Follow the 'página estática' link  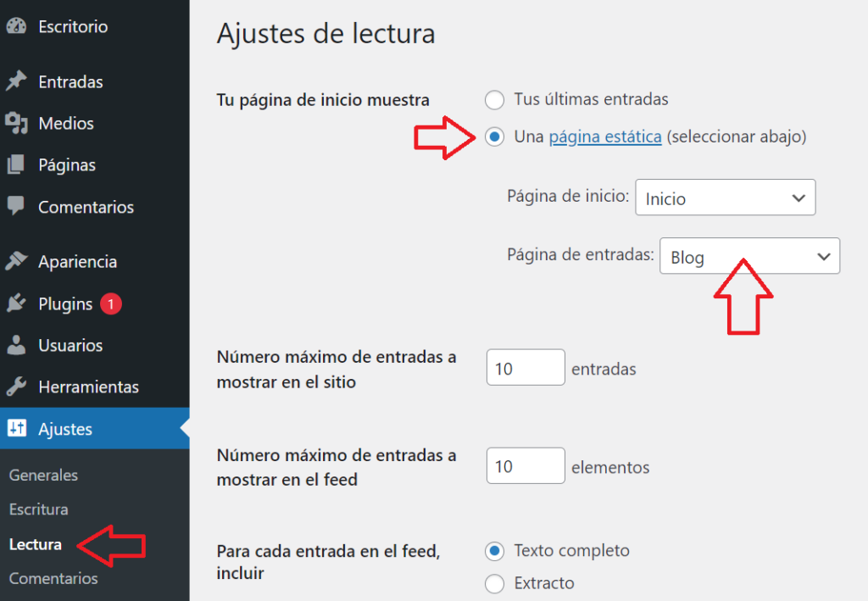(605, 136)
